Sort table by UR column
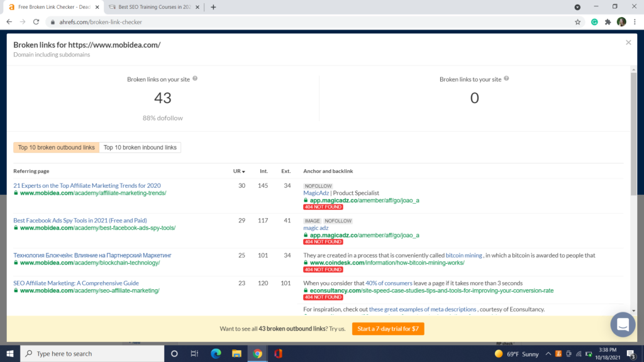This screenshot has width=644, height=362. tap(239, 171)
